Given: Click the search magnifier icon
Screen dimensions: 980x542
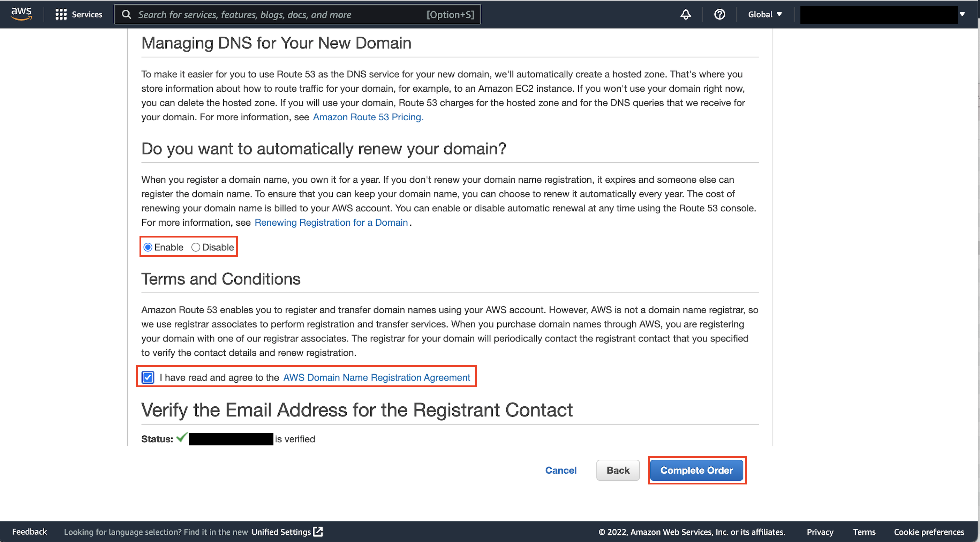Looking at the screenshot, I should [x=126, y=14].
